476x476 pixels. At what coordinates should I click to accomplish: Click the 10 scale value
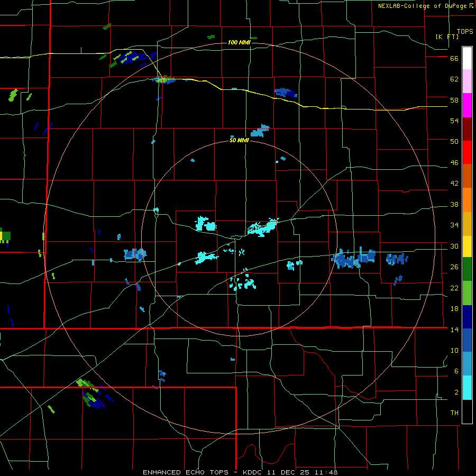point(454,350)
